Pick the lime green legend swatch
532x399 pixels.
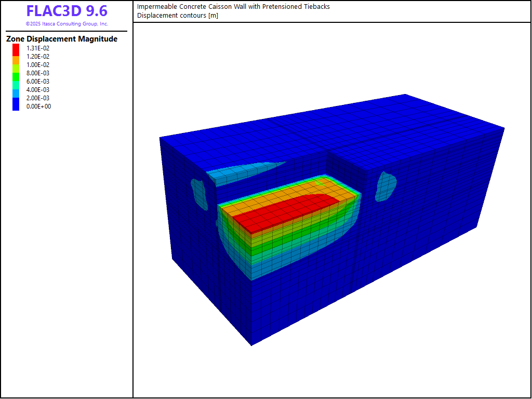click(x=16, y=68)
